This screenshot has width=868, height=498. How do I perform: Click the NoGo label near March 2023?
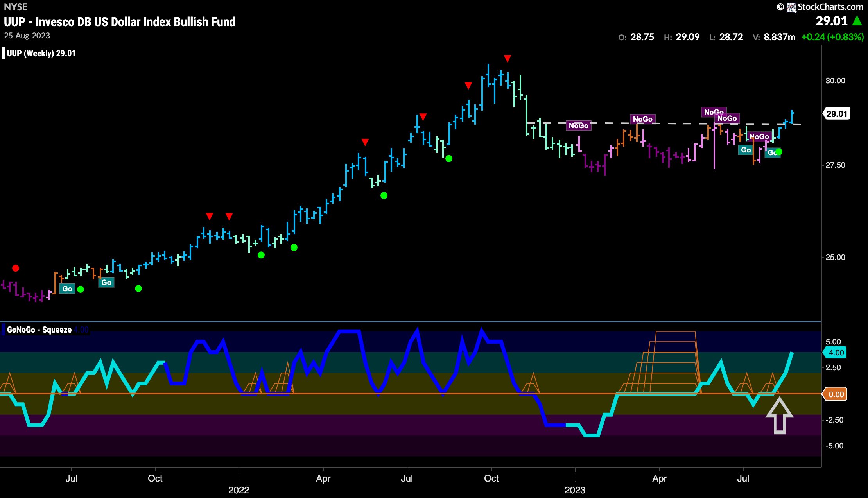(x=643, y=119)
